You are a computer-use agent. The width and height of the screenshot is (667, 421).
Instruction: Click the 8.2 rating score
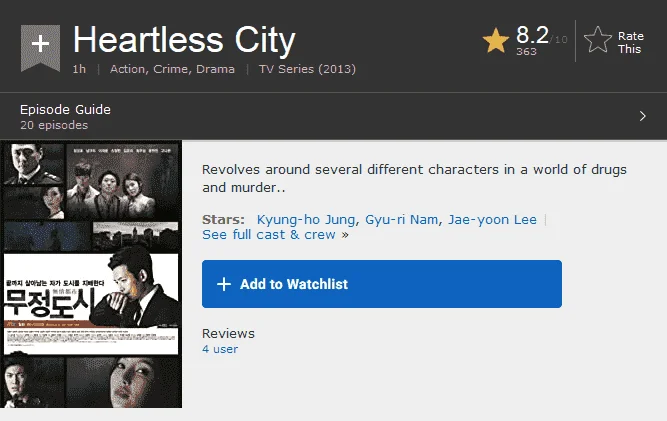coord(532,35)
